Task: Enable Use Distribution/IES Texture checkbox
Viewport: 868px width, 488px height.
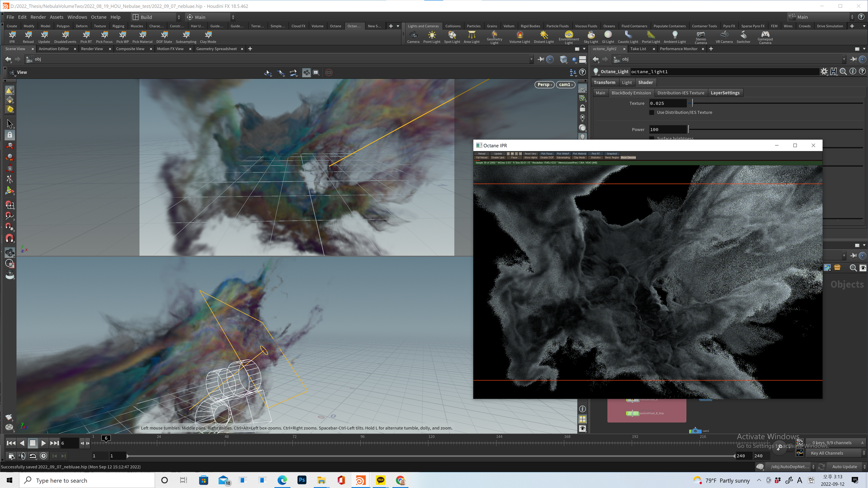Action: (652, 112)
